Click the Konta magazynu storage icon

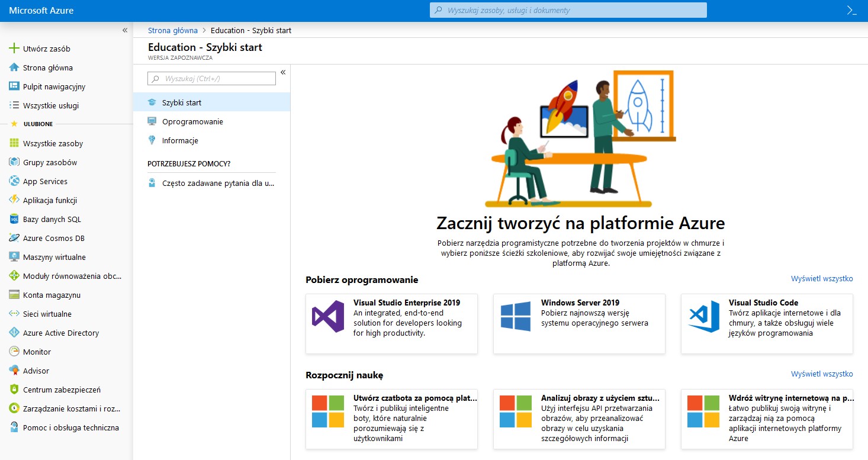[14, 295]
